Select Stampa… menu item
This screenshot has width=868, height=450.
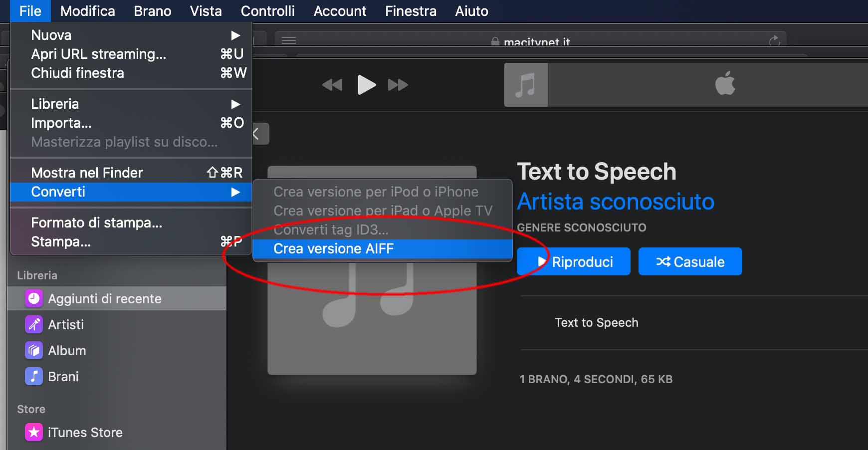click(x=131, y=241)
